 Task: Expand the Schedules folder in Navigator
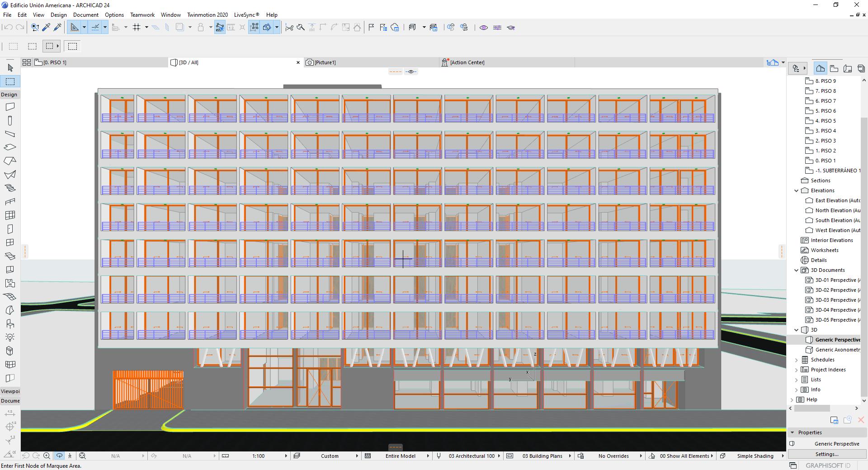coord(797,360)
